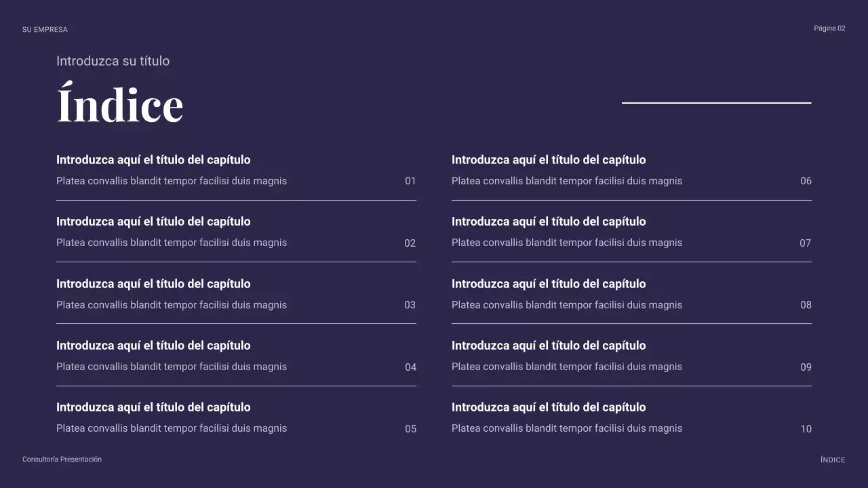Screen dimensions: 868x488
Task: Select the "ÍNDICE" footer label
Action: 833,460
